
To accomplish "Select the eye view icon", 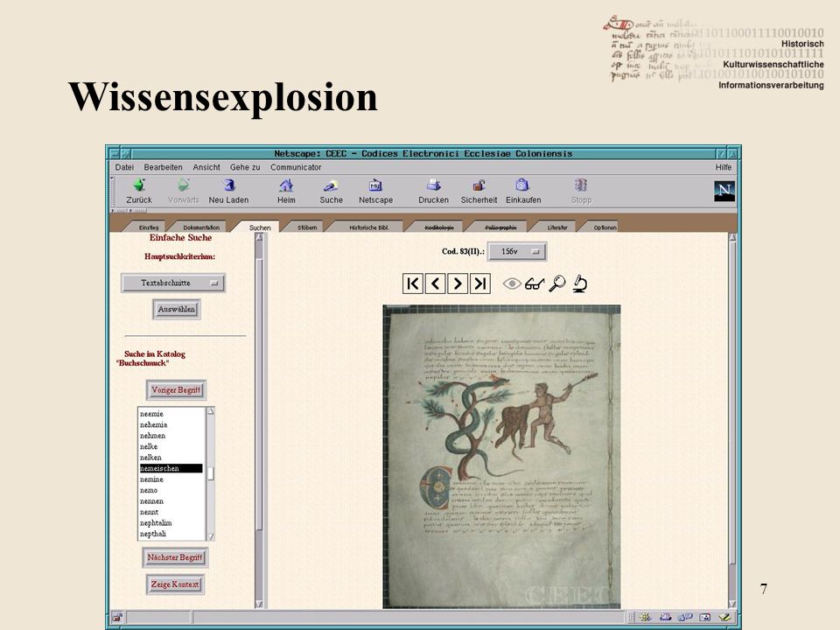I will tap(512, 283).
